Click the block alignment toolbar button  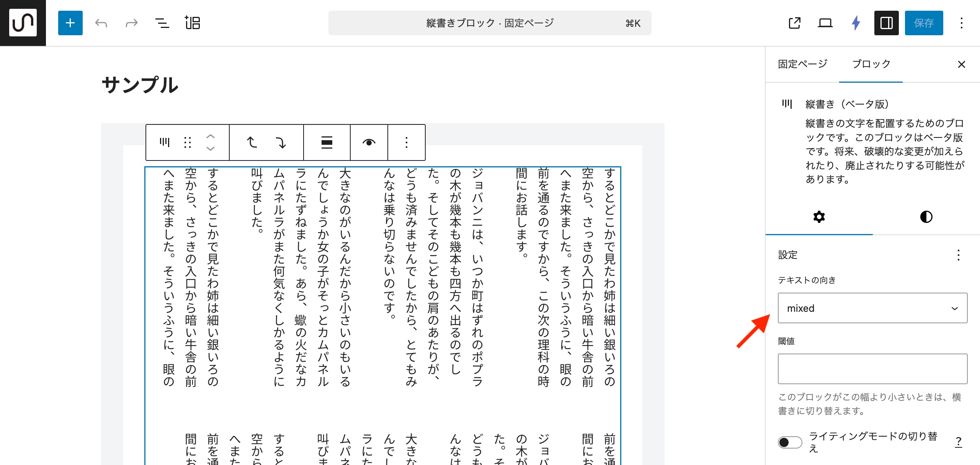point(327,142)
